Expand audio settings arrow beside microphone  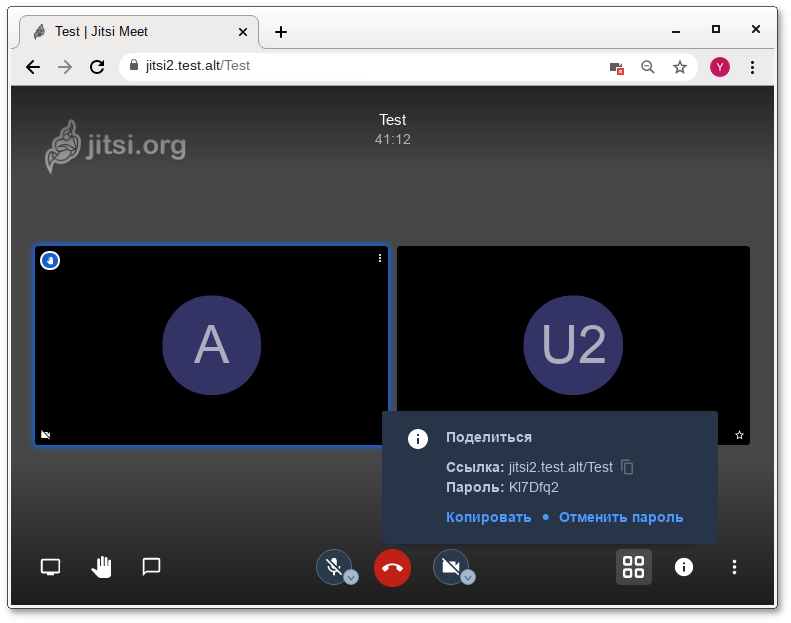tap(351, 577)
